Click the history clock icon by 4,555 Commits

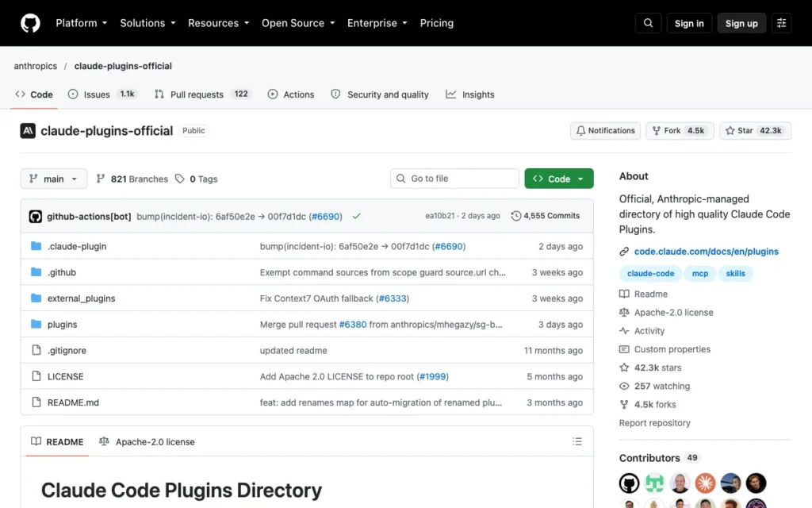pos(515,216)
